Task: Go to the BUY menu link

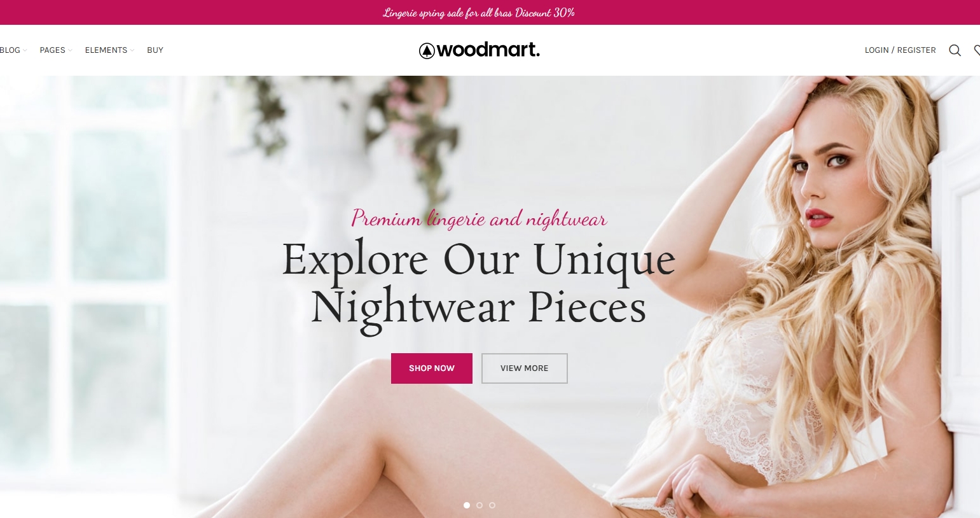Action: [155, 50]
